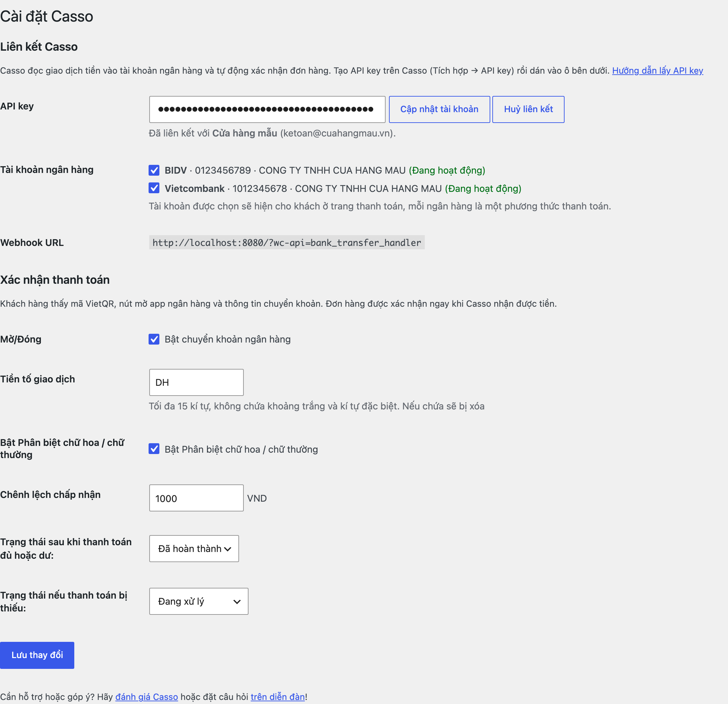
Task: Open the Đã hoàn thành status dropdown
Action: point(194,548)
